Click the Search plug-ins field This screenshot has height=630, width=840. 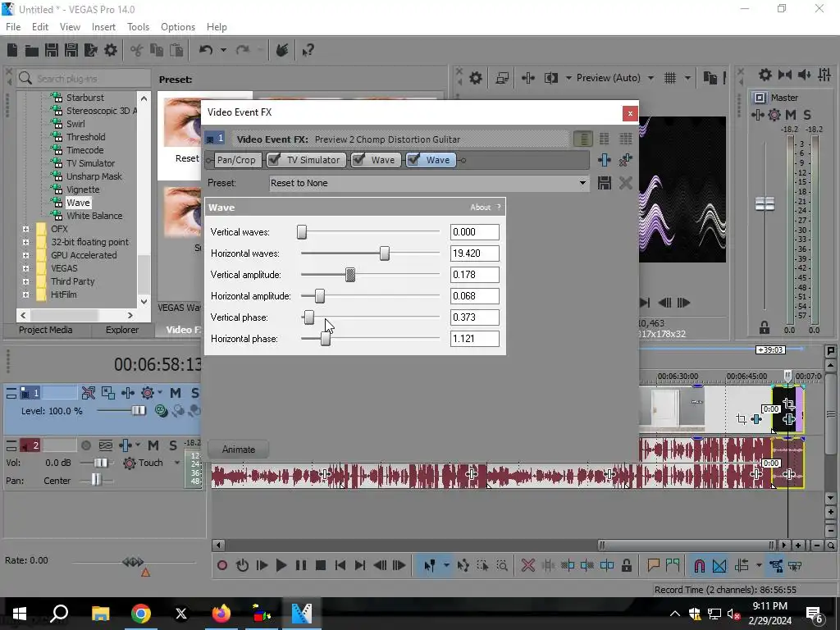pos(92,79)
